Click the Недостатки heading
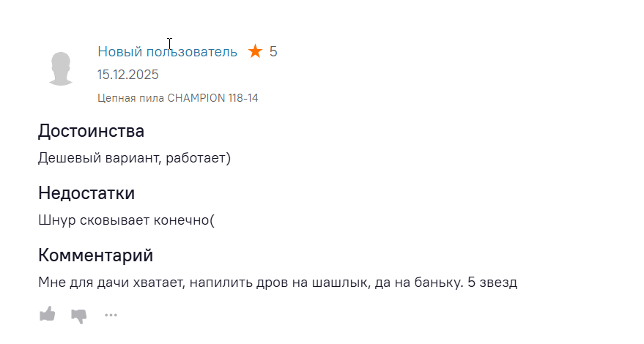 [86, 193]
